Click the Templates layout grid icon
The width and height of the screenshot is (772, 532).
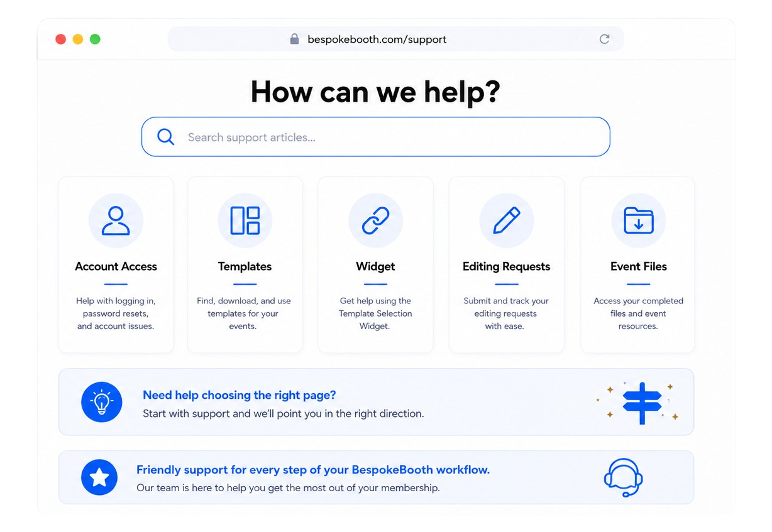click(245, 220)
